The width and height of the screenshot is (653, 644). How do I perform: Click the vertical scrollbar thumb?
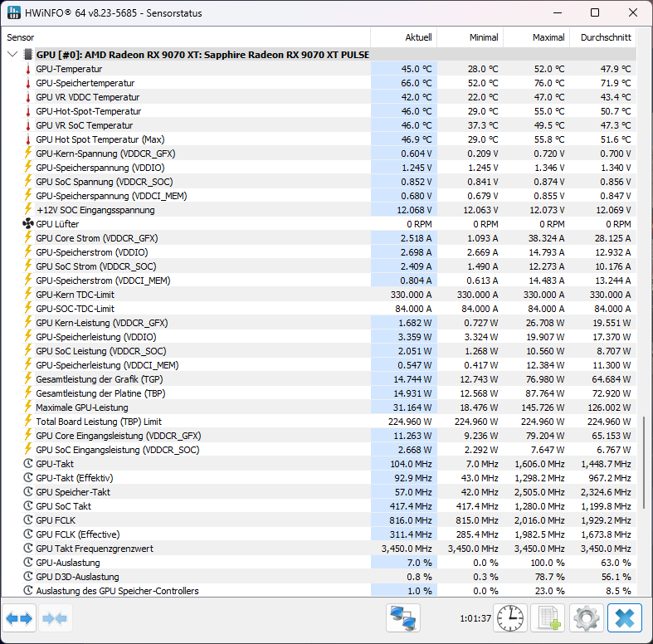point(643,461)
